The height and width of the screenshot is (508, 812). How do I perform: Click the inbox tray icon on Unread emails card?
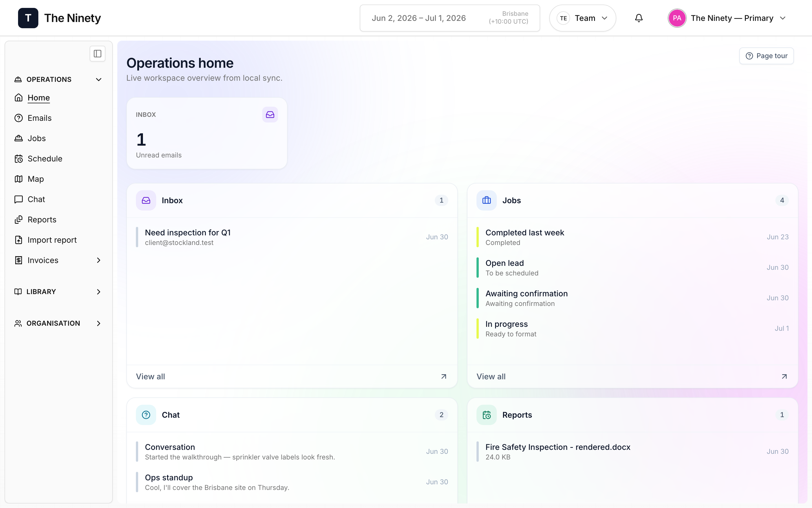coord(270,115)
